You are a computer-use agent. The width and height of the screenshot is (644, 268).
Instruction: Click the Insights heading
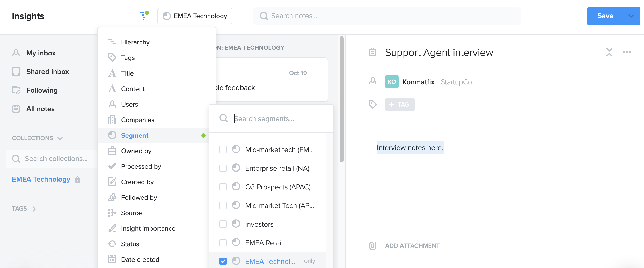tap(28, 16)
